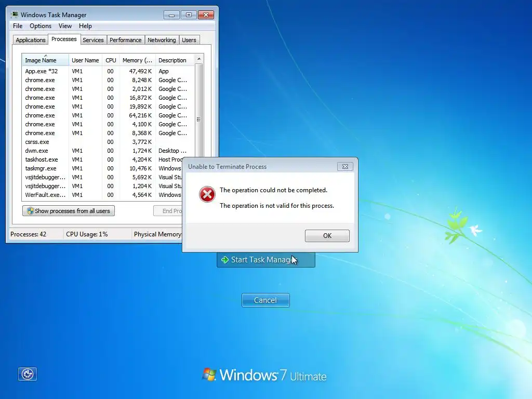Screen dimensions: 532x399
Task: Click the 47,492 K memory value
Action: click(140, 71)
